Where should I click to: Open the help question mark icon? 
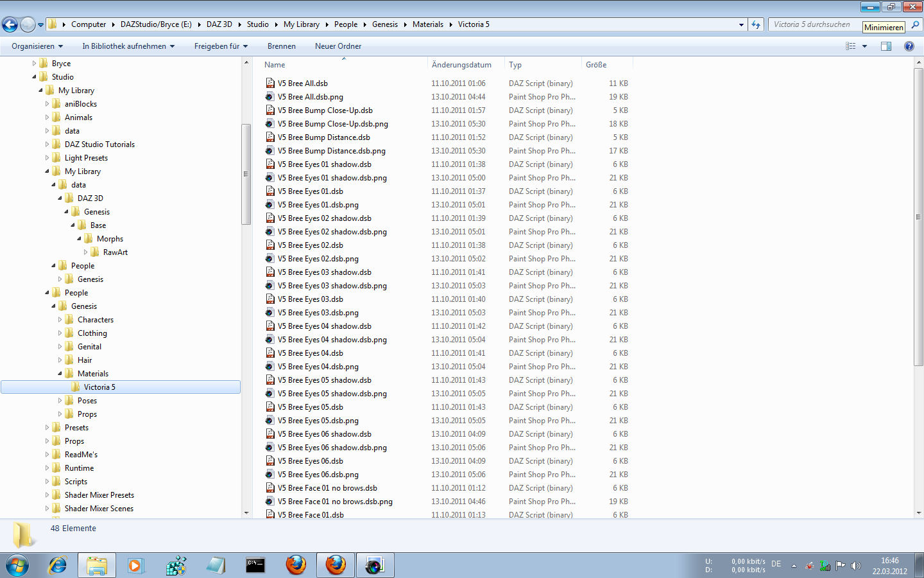[909, 46]
